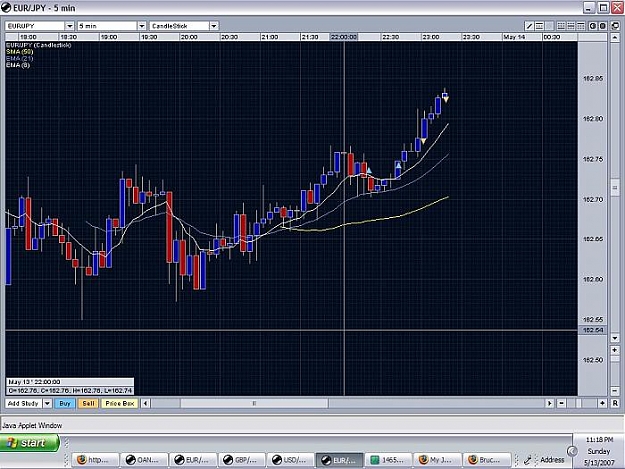
Task: Switch to the USD/... taskbar item
Action: pyautogui.click(x=291, y=460)
